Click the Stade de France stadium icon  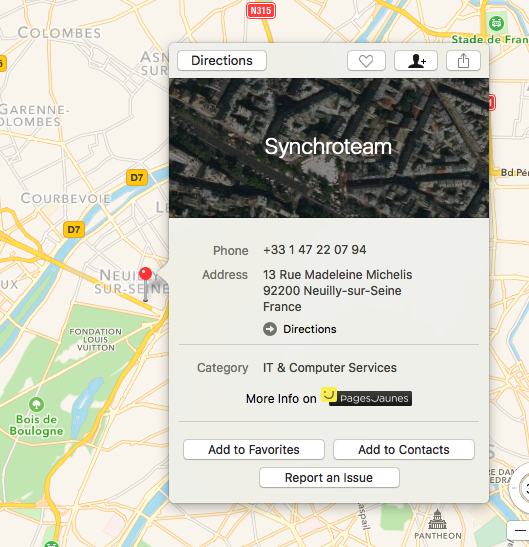point(497,24)
